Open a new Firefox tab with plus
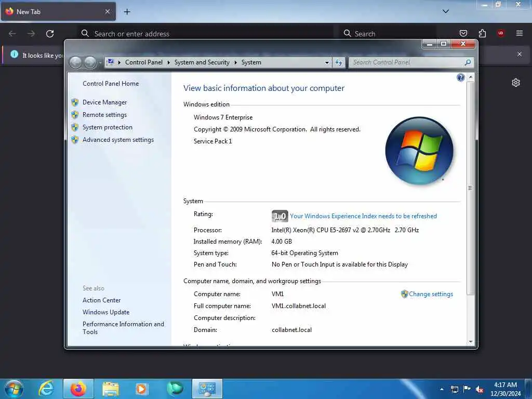 (x=127, y=12)
